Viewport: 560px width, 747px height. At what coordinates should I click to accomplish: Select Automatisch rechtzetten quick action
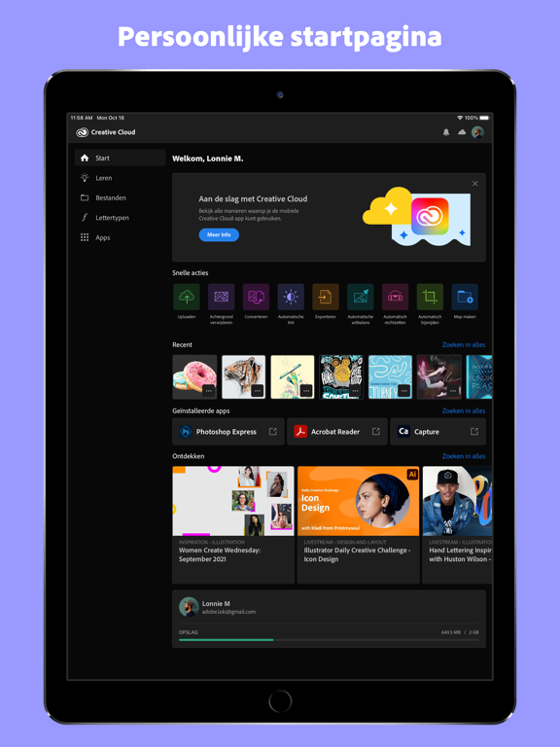[x=395, y=297]
